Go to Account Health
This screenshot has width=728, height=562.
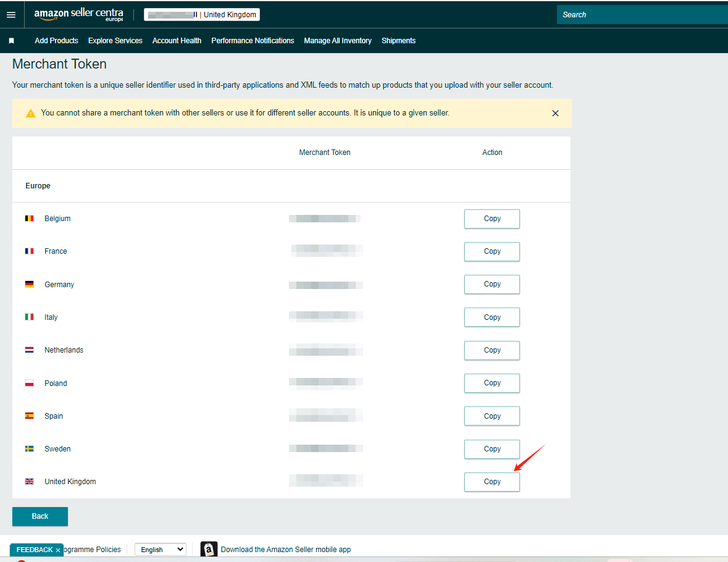(x=177, y=41)
